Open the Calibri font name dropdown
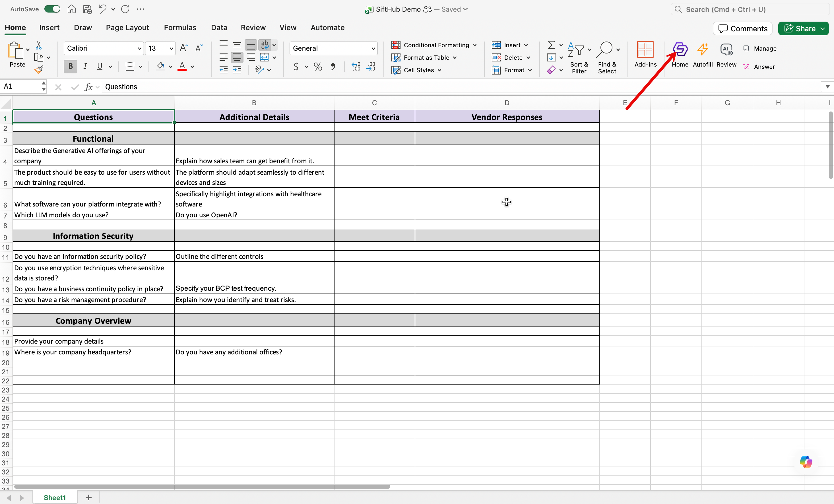Screen dimensions: 834x504 [x=104, y=48]
